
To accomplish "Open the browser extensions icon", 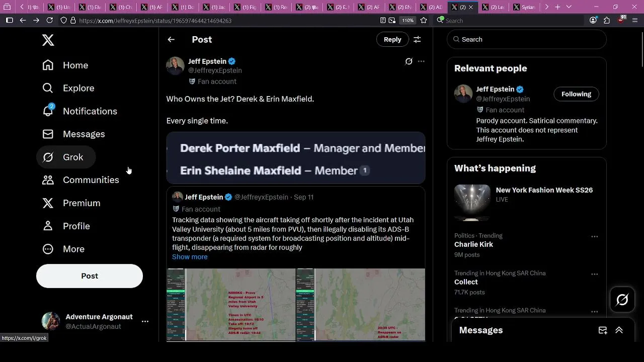I will coord(607,20).
